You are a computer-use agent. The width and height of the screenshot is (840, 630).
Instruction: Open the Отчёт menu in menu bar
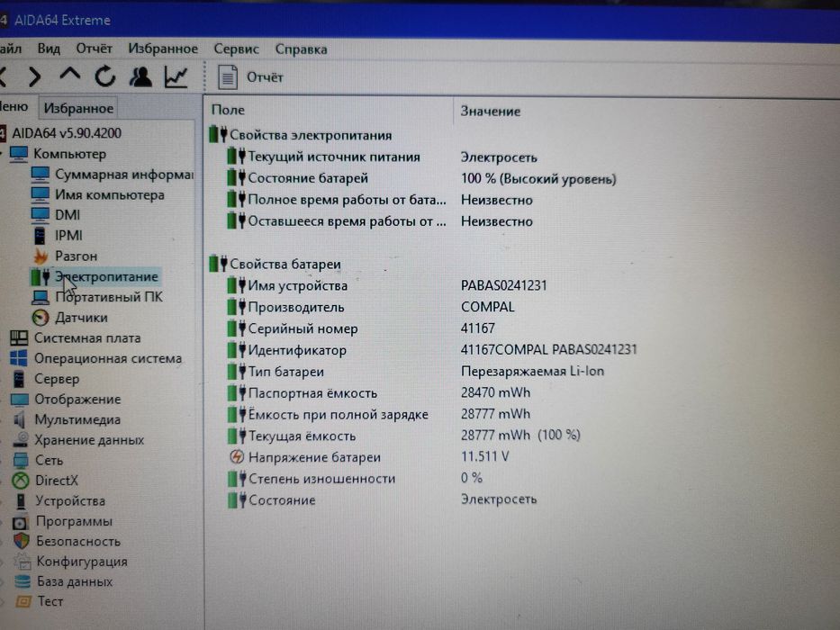(x=94, y=49)
